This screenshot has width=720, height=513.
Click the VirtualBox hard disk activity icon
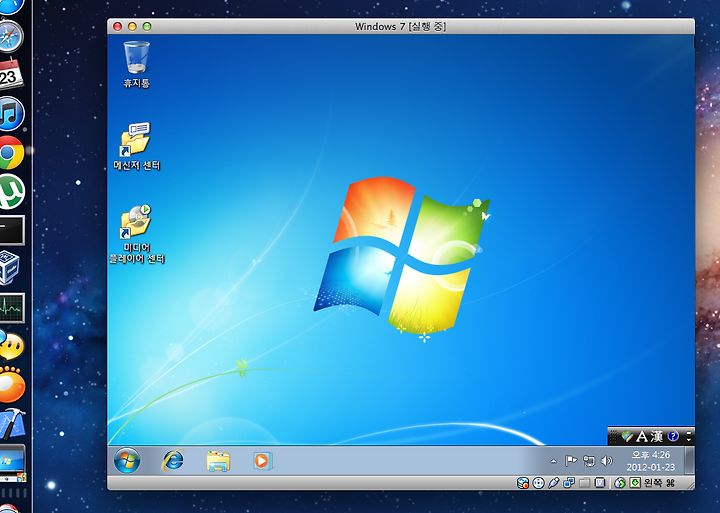click(x=523, y=483)
